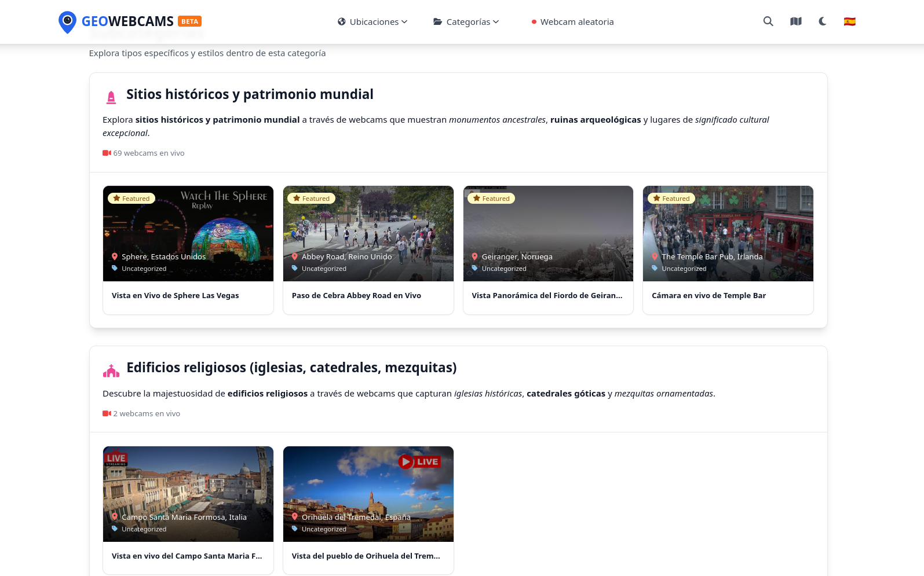Click Featured badge on Geiranger card
The image size is (924, 576).
click(x=491, y=199)
